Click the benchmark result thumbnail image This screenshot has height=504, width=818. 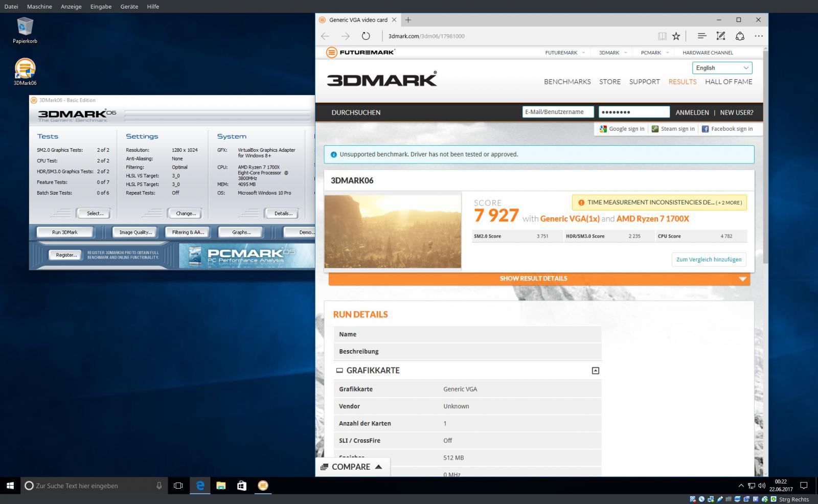[x=393, y=231]
